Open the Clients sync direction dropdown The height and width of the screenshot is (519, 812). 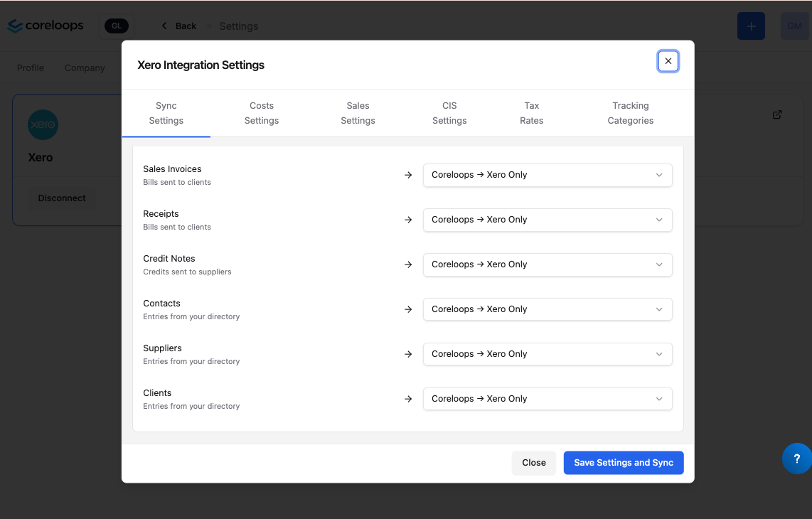[547, 399]
